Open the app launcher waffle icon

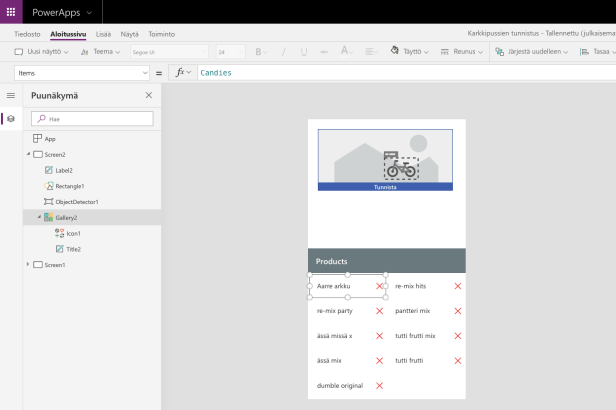[10, 11]
